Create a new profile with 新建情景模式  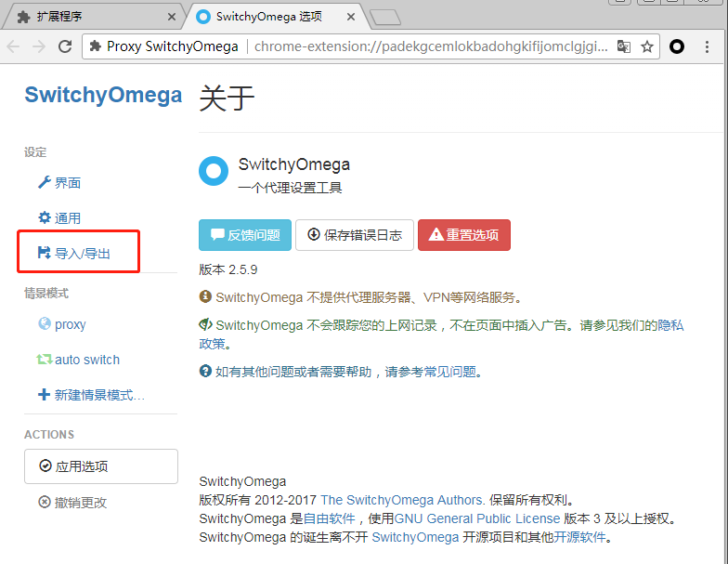coord(91,394)
